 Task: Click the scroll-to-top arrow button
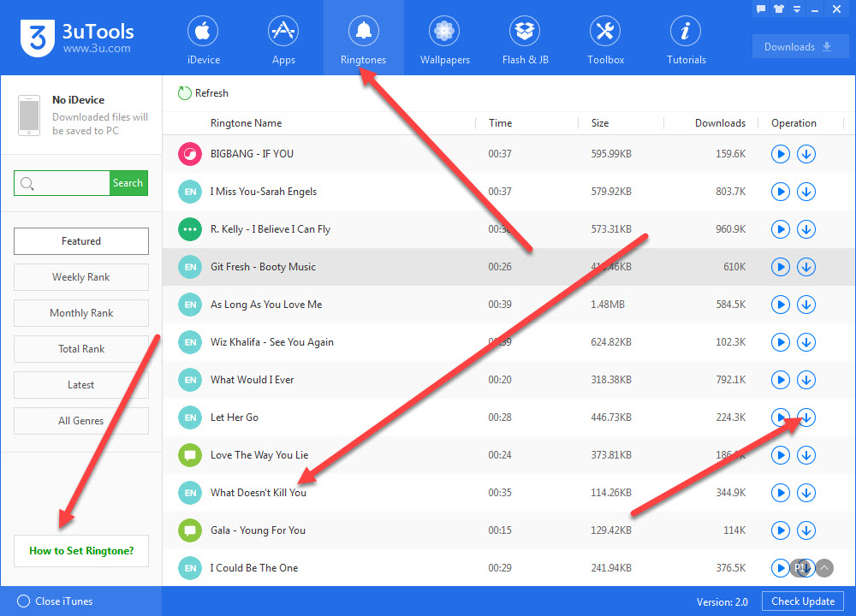(x=824, y=569)
